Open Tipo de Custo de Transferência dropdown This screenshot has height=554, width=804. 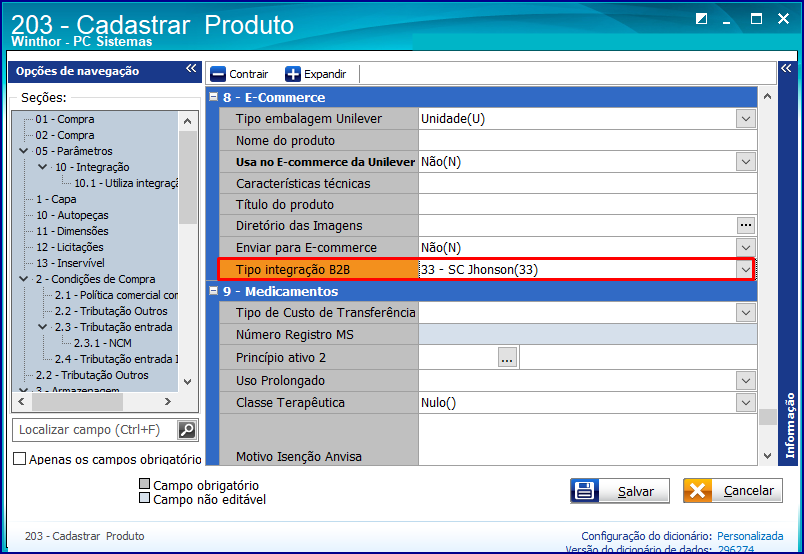[746, 312]
